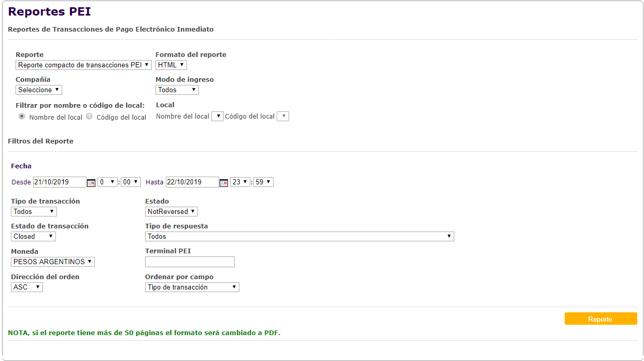Viewport: 644px width, 361px height.
Task: Select the Nombre del local radio button
Action: [22, 117]
